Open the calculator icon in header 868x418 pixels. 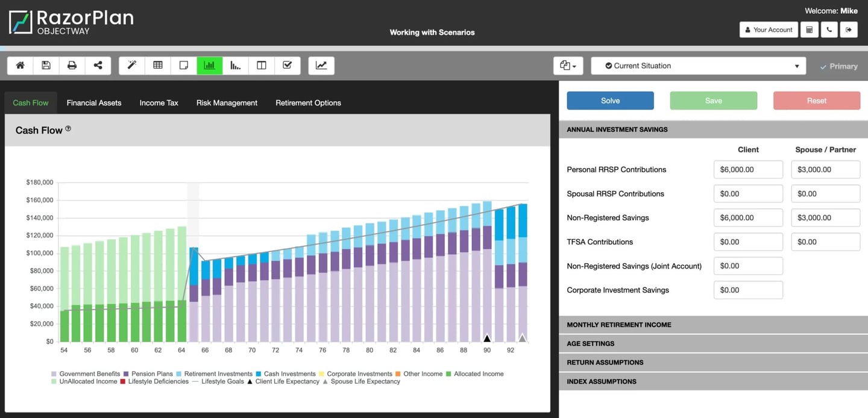tap(810, 30)
